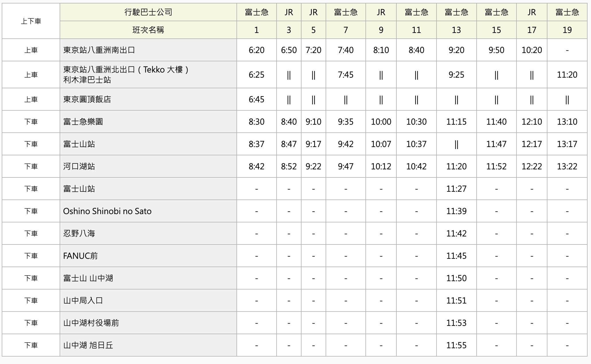Click trip number 7 header
Viewport: 591px width, 364px height.
tap(346, 30)
